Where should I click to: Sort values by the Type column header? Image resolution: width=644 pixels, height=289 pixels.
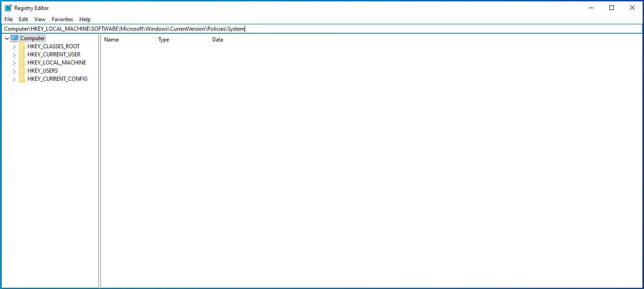tap(182, 40)
